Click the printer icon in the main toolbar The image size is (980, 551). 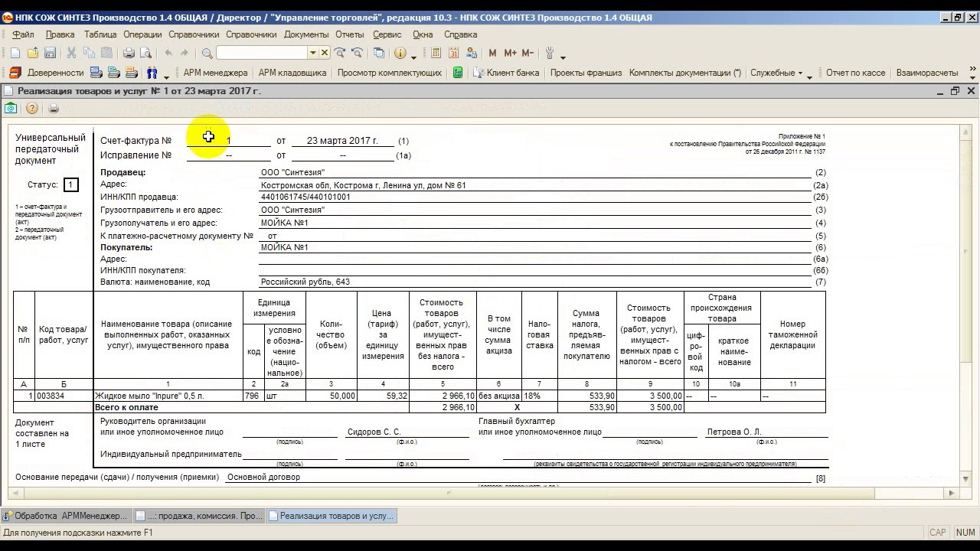129,53
